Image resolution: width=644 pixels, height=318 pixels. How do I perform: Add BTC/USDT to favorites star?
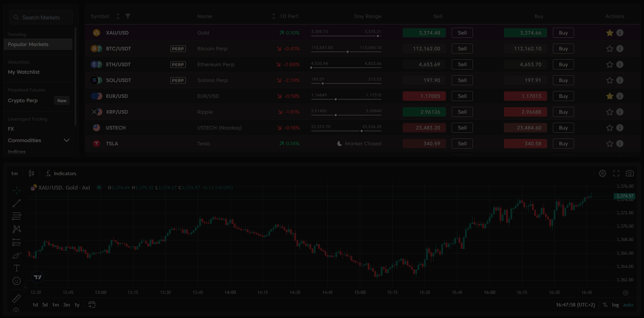pyautogui.click(x=609, y=49)
